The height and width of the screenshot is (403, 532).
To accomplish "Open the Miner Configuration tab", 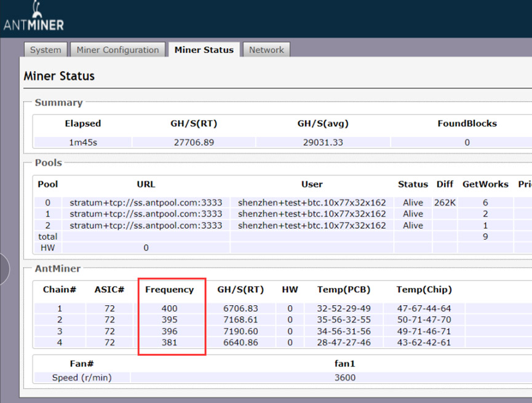I will click(117, 50).
